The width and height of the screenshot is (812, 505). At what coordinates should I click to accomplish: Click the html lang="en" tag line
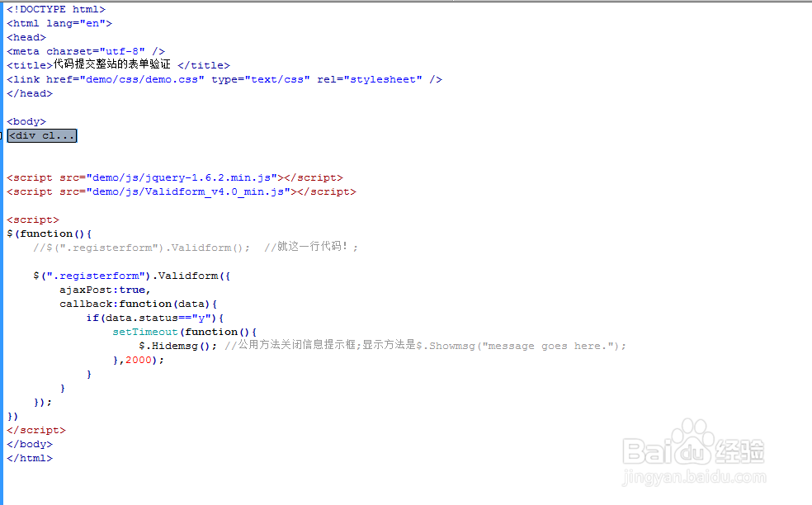[59, 23]
